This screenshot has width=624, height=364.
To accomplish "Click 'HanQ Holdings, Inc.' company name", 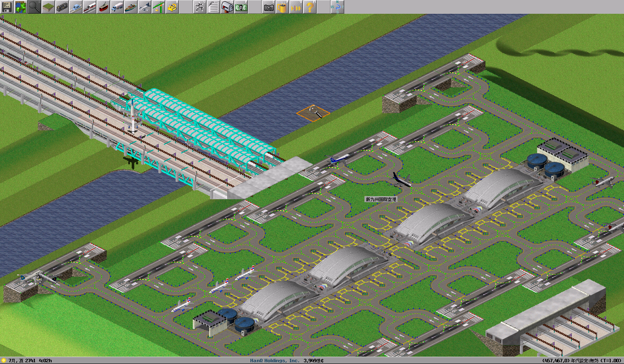I will [x=275, y=361].
